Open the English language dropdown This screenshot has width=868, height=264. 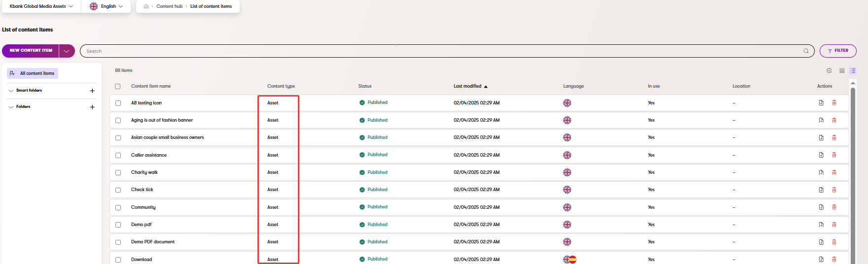[106, 6]
